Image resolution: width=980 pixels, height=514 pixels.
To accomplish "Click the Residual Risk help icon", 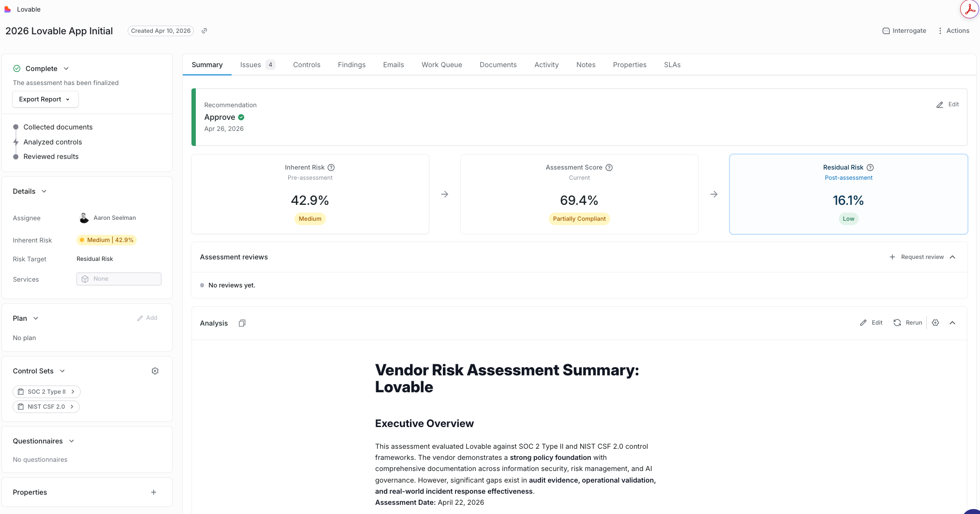I will pos(870,168).
